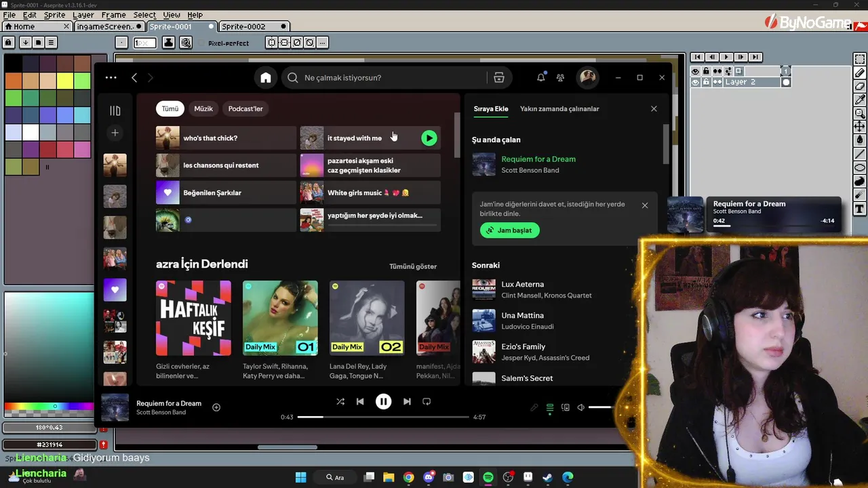
Task: Open Spotify friend activity icon
Action: [x=560, y=77]
